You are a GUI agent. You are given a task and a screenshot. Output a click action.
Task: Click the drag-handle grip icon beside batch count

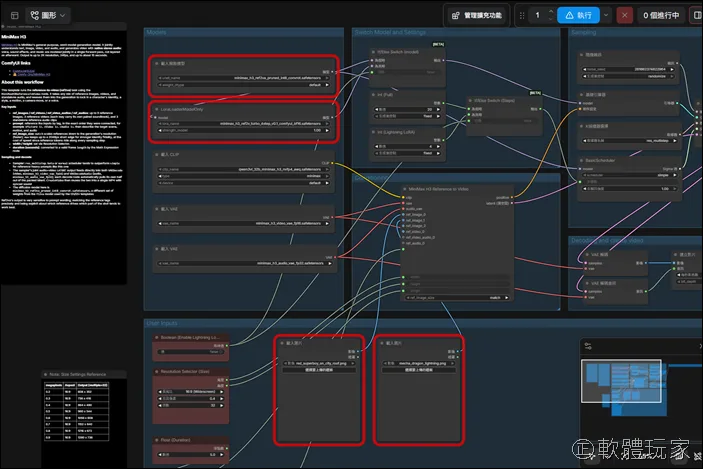pos(522,15)
